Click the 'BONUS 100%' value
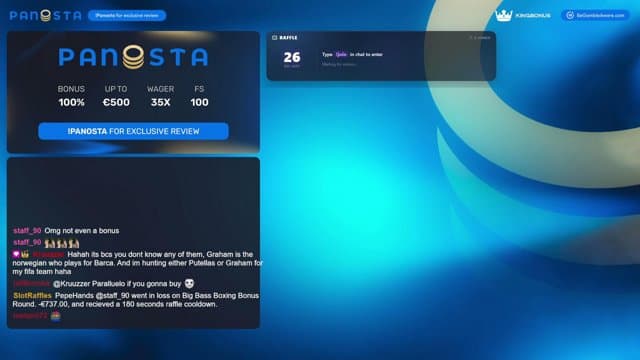Viewport: 640px width, 360px height. (x=71, y=102)
